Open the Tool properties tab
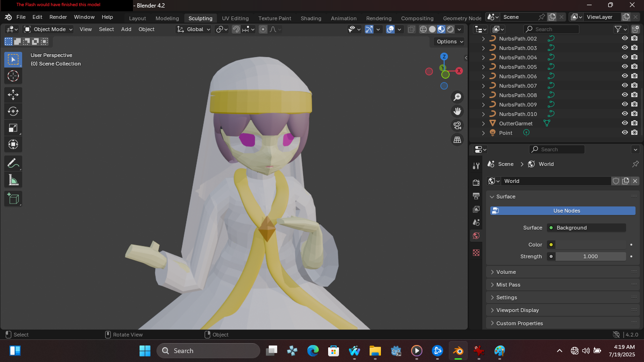 (476, 166)
